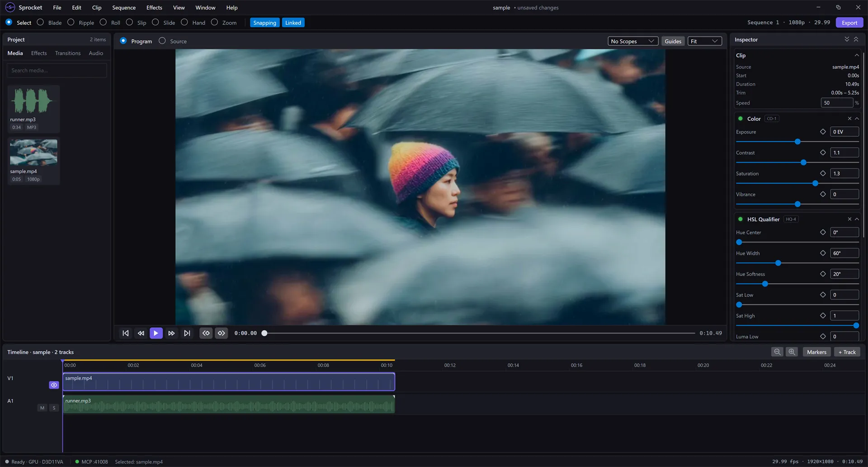
Task: Add keyframe for Exposure
Action: (x=823, y=132)
